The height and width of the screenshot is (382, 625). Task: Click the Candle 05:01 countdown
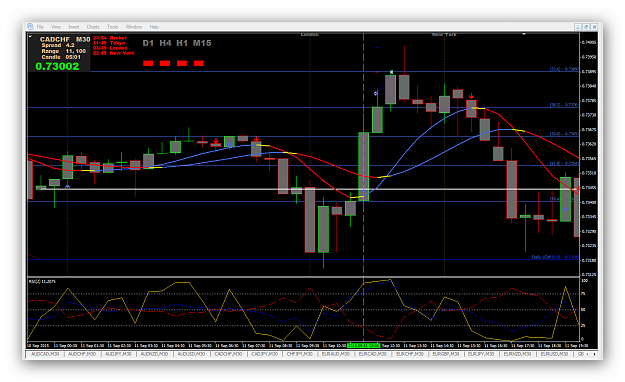(x=61, y=57)
